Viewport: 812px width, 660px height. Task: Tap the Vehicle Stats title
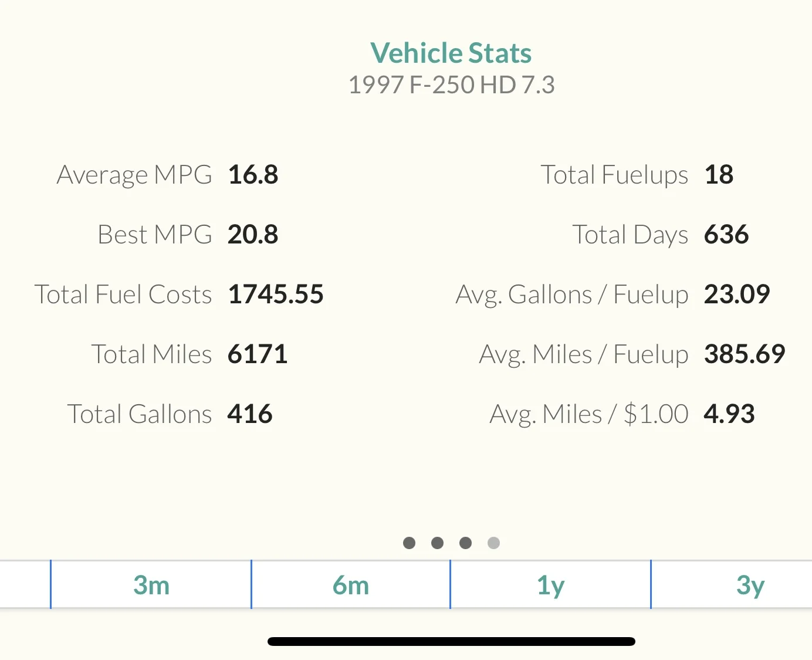451,53
